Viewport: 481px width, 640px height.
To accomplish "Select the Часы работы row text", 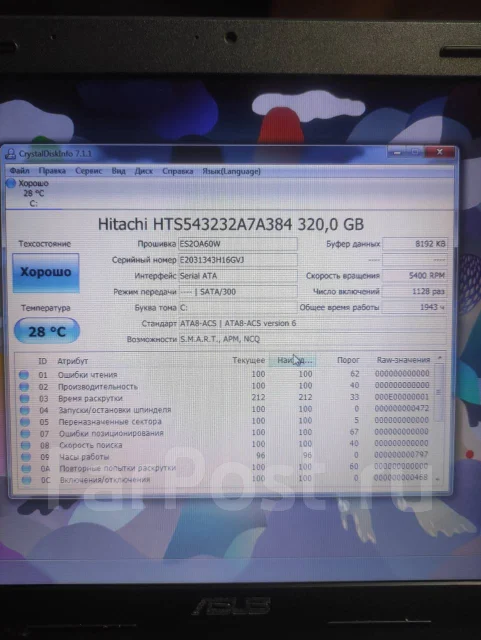I will 84,457.
